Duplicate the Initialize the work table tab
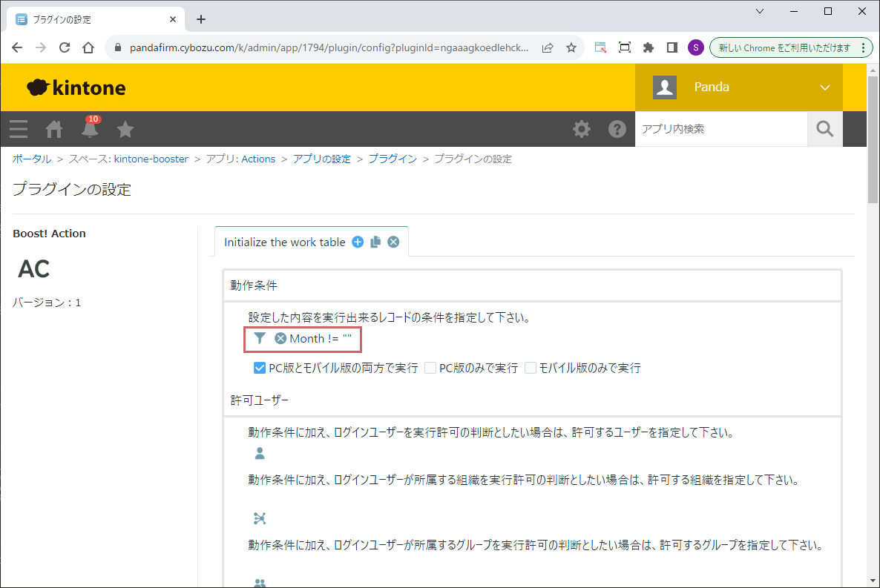The width and height of the screenshot is (880, 588). tap(375, 242)
